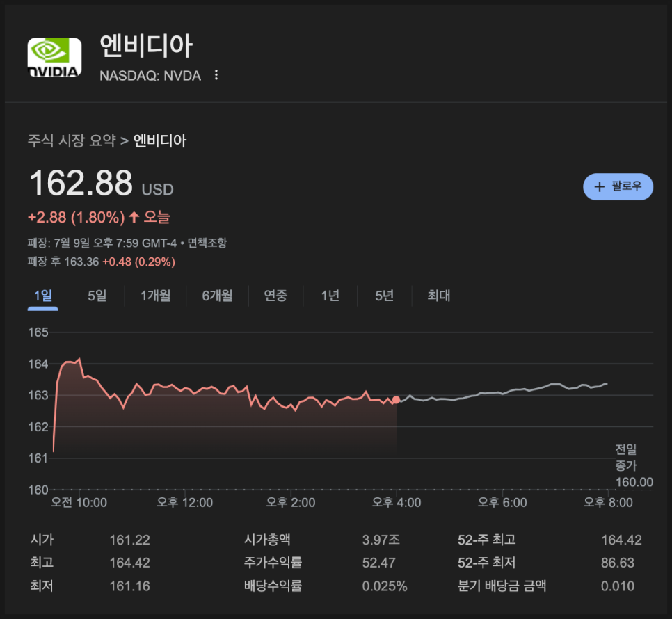Click the NASDAQ: NVDA ticker text

coord(150,75)
